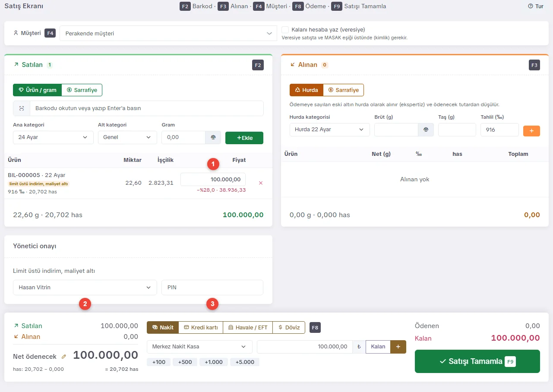Image resolution: width=553 pixels, height=392 pixels.
Task: Click the price field showing 100.000,00 in product row
Action: (x=213, y=179)
